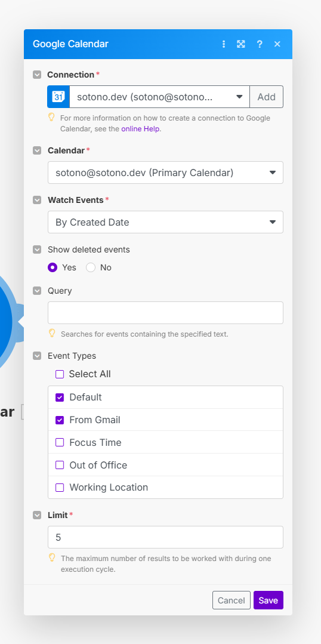Toggle the Query field arrow icon

tap(37, 291)
